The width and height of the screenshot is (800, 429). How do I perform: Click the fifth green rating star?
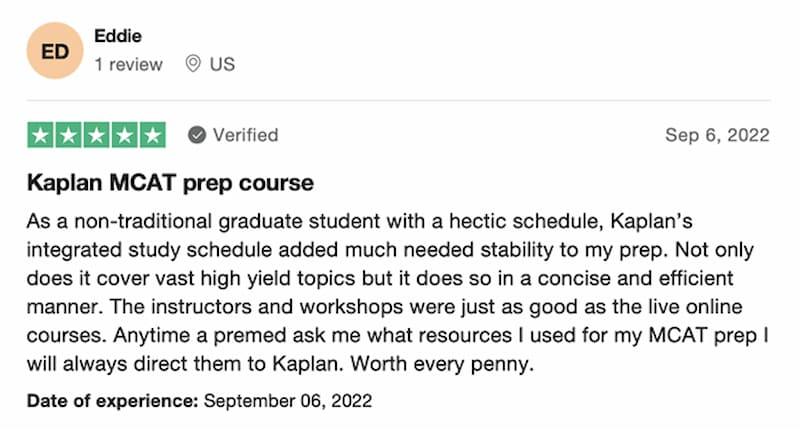point(153,135)
